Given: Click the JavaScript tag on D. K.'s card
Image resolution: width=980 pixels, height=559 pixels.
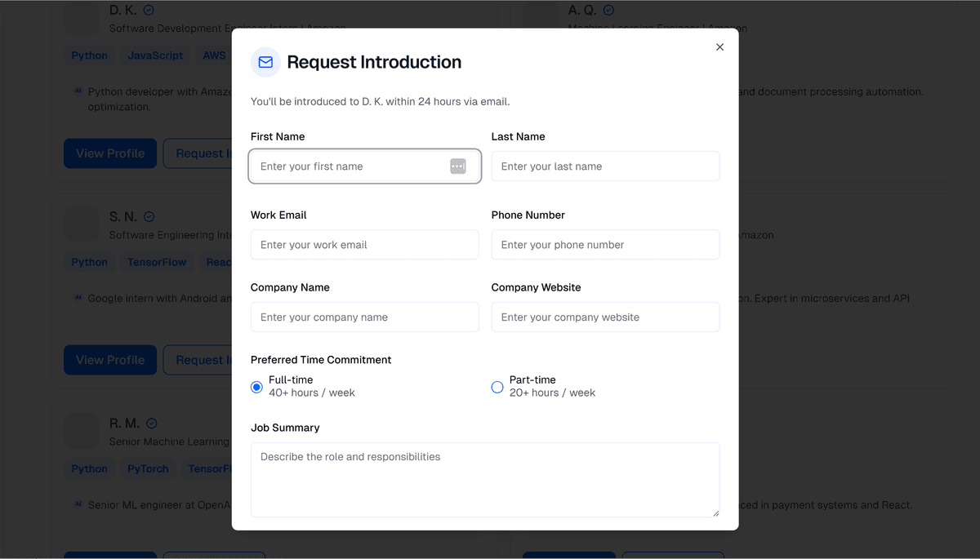Looking at the screenshot, I should pyautogui.click(x=155, y=55).
